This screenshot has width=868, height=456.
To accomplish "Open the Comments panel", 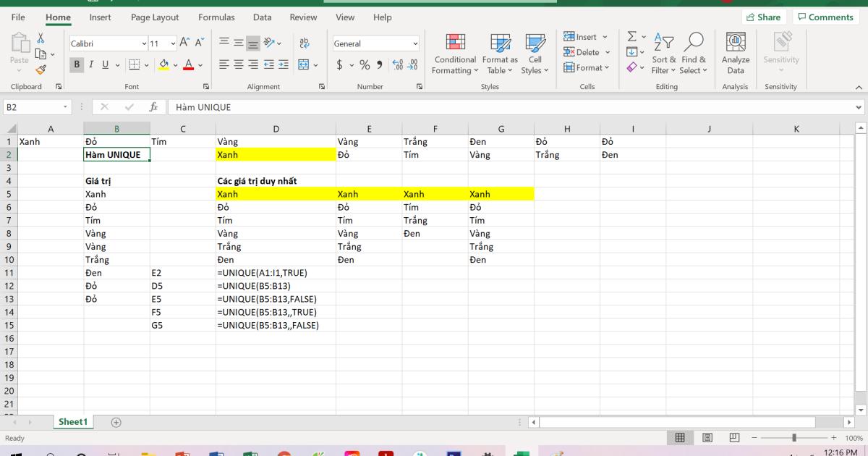I will click(x=825, y=17).
